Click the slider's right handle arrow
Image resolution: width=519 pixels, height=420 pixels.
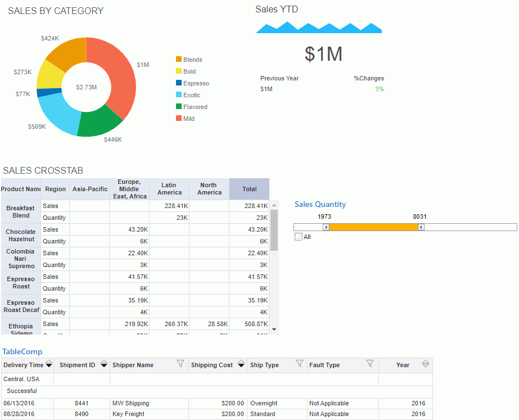421,227
